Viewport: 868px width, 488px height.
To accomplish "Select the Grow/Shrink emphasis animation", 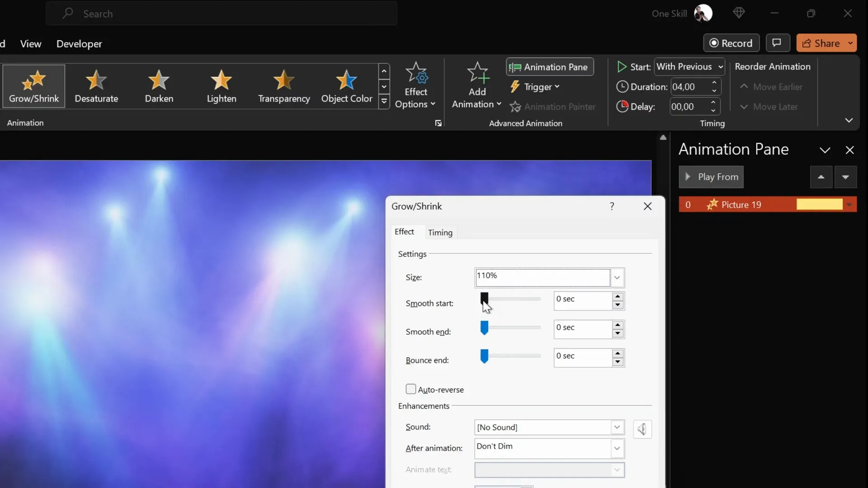I will click(x=34, y=86).
